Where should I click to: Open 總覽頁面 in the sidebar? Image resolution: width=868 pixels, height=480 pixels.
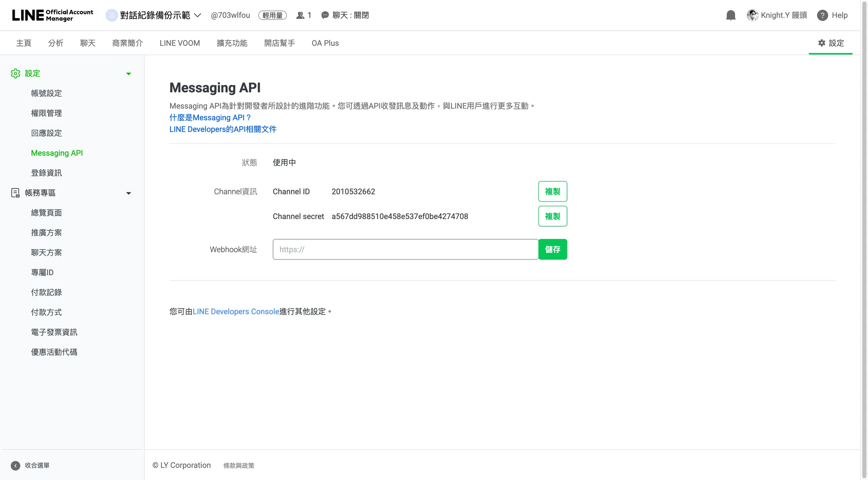click(x=46, y=213)
